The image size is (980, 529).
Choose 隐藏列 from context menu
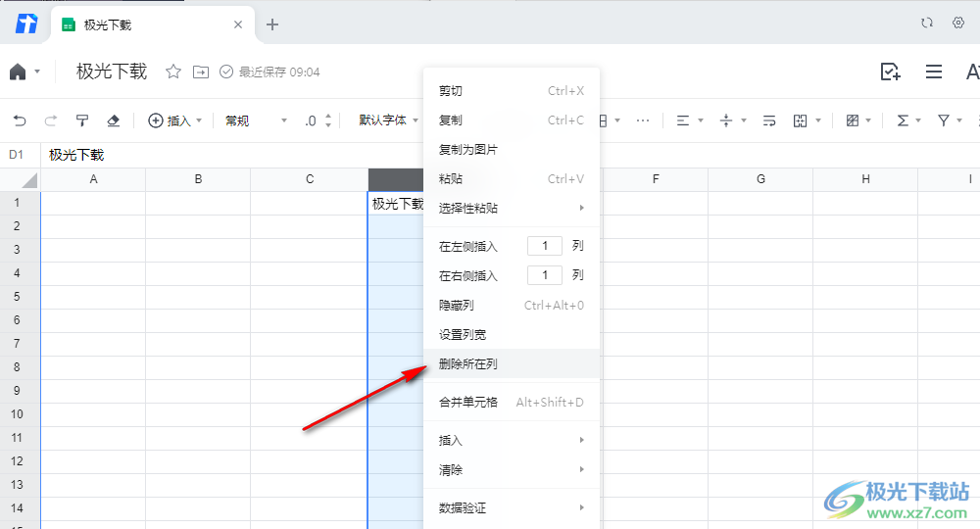pyautogui.click(x=512, y=306)
